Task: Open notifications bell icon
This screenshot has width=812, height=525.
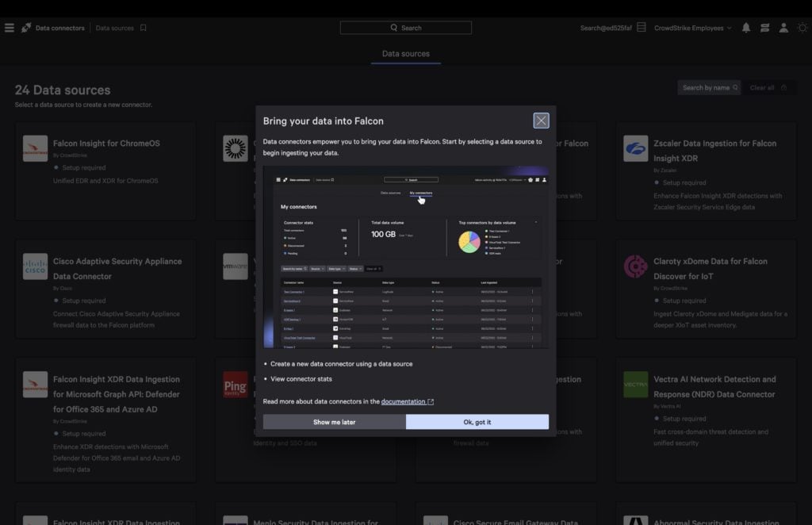Action: pyautogui.click(x=745, y=28)
